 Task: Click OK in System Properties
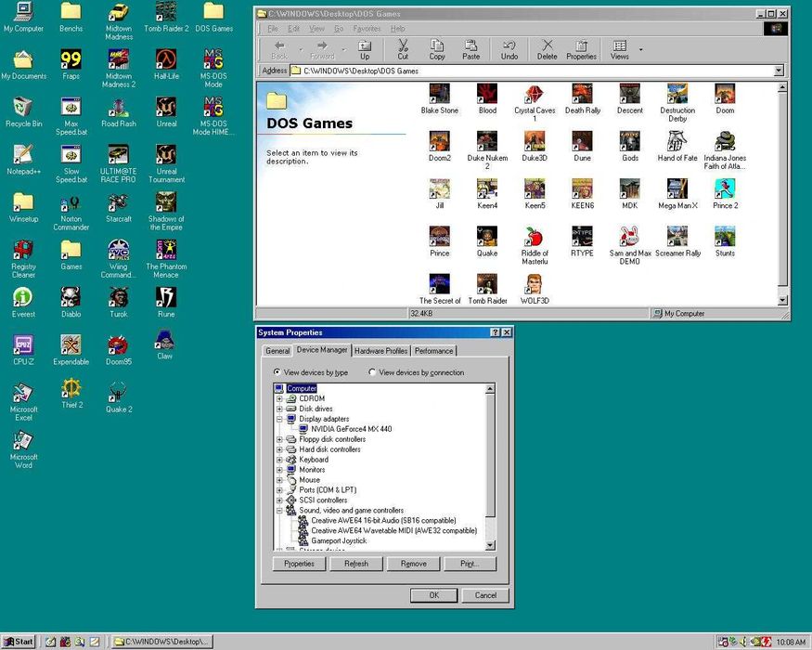coord(434,595)
